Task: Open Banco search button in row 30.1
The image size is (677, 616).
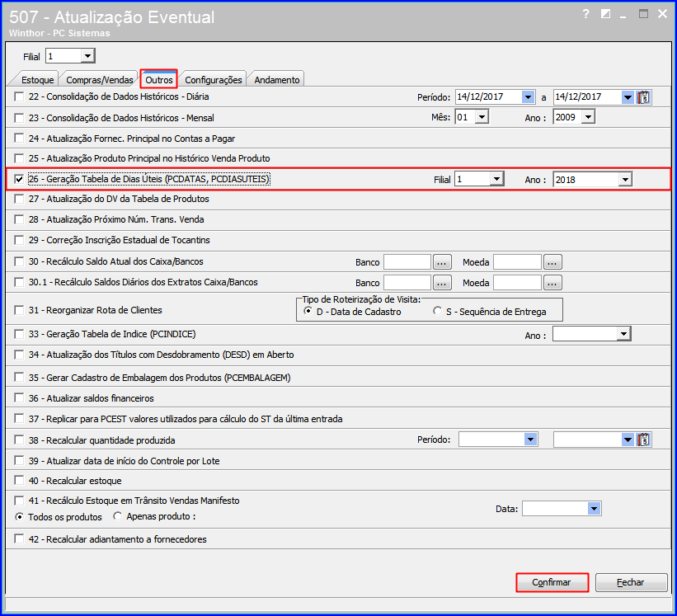Action: click(x=442, y=283)
